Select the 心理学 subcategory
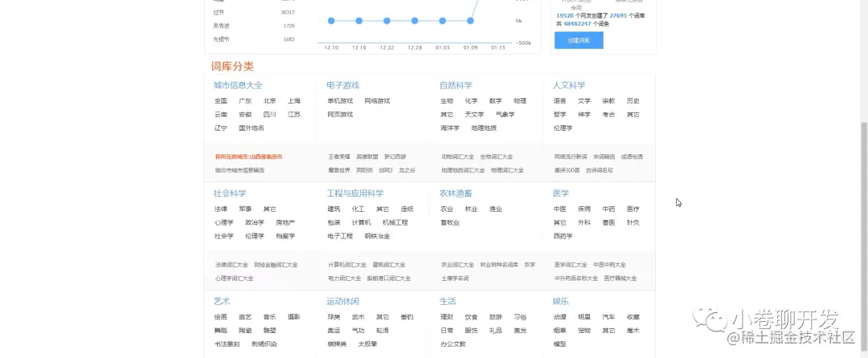 pyautogui.click(x=223, y=222)
